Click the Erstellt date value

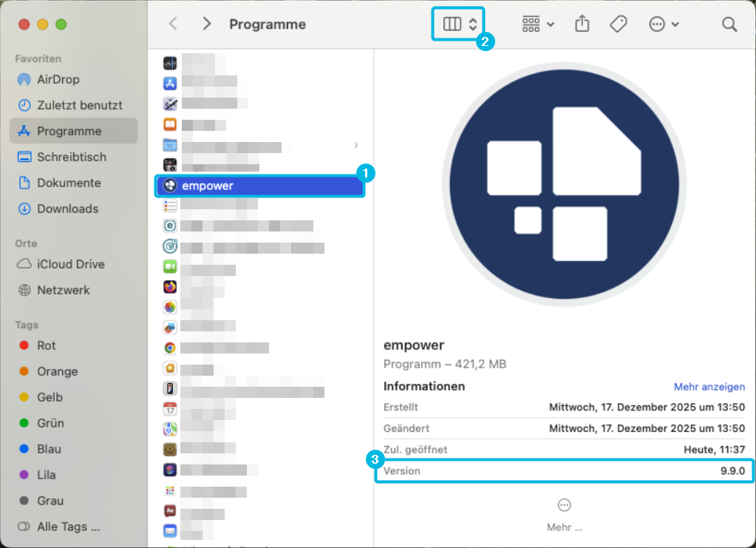(647, 407)
